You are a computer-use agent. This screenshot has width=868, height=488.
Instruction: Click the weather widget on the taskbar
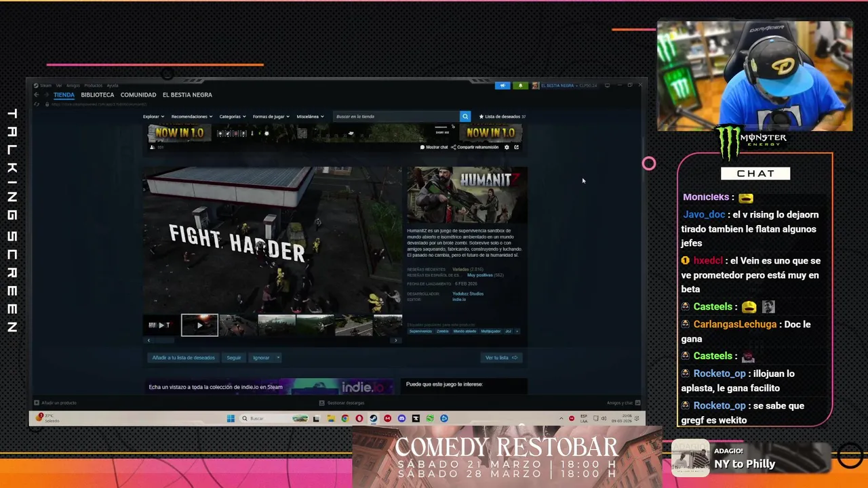[x=47, y=418]
